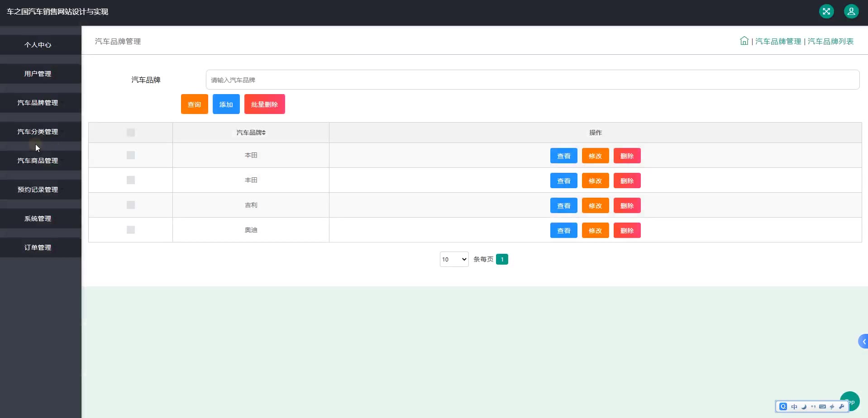Open the rows-per-page dropdown showing 10
The height and width of the screenshot is (418, 868).
point(454,259)
